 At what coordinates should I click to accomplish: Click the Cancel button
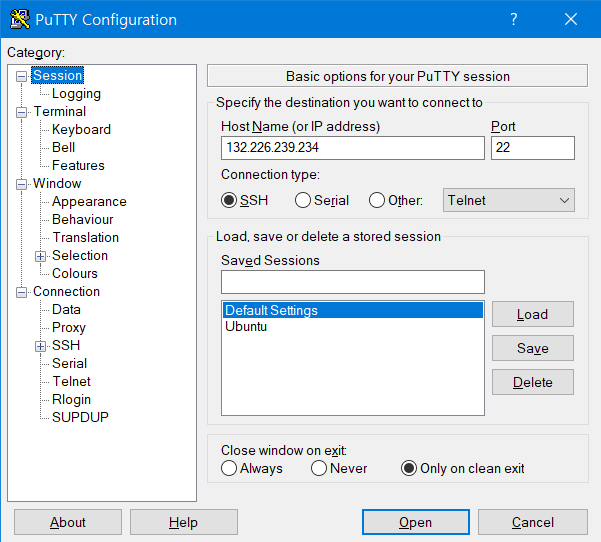[x=533, y=522]
